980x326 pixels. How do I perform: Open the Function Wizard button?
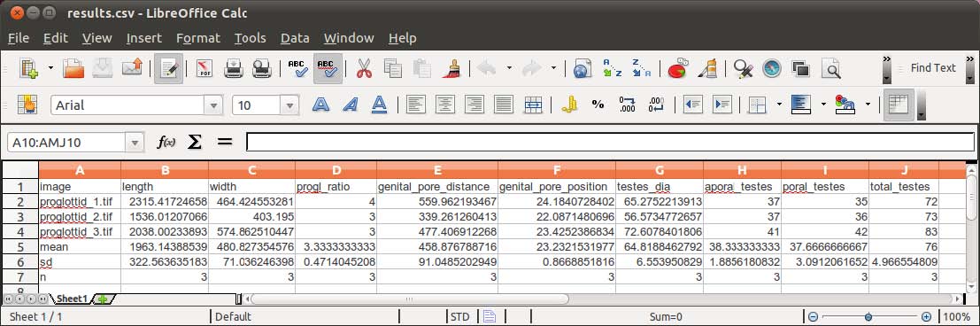click(166, 142)
